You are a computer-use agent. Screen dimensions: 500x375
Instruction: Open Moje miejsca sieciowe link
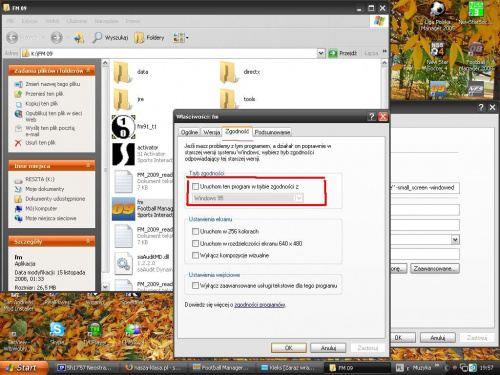coord(51,218)
